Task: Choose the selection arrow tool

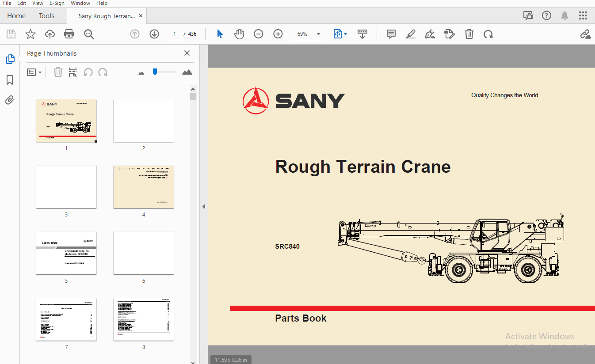Action: click(220, 34)
